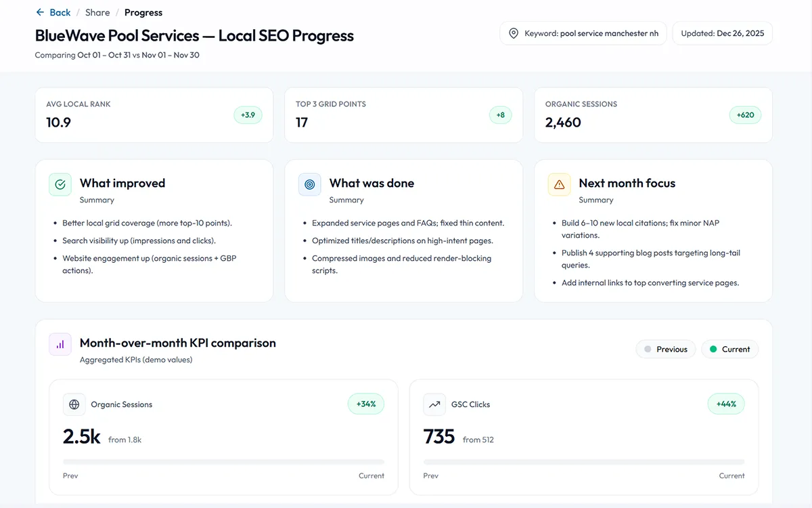
Task: Click the Prev-to-Current progress bar under GSC Clicks
Action: coord(584,463)
